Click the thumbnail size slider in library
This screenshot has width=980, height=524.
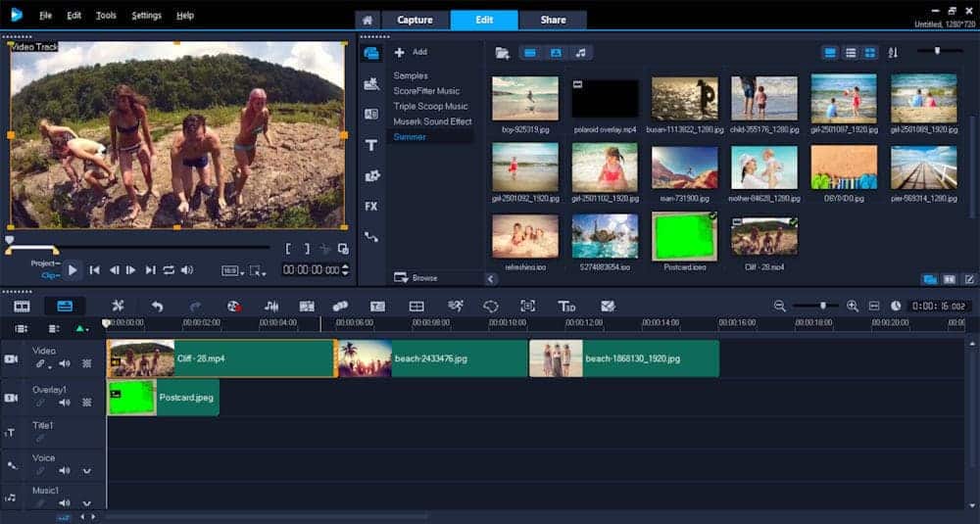(x=937, y=51)
